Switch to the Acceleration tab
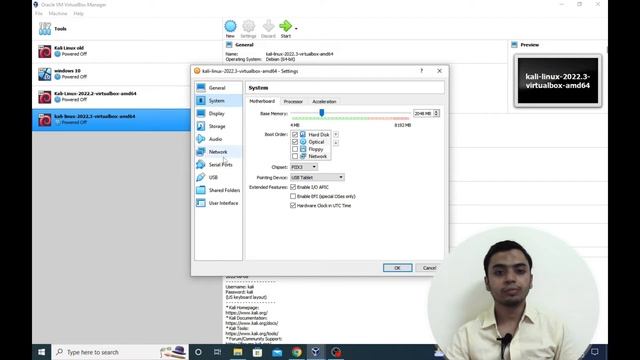The height and width of the screenshot is (360, 640). click(324, 101)
